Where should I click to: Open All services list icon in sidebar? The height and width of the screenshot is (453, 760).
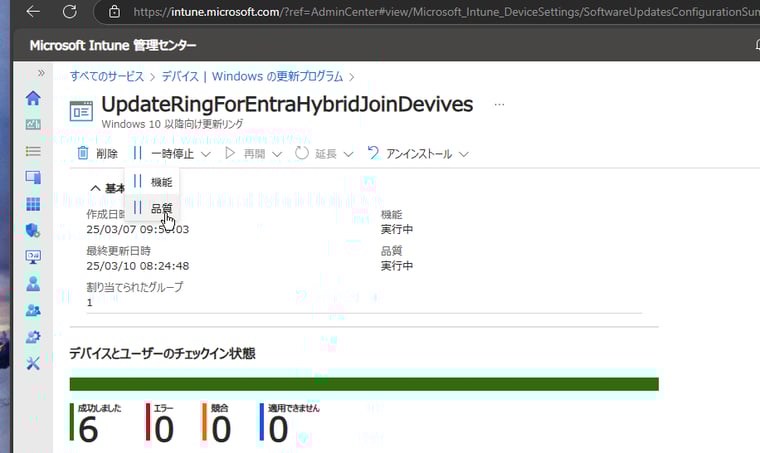click(33, 151)
